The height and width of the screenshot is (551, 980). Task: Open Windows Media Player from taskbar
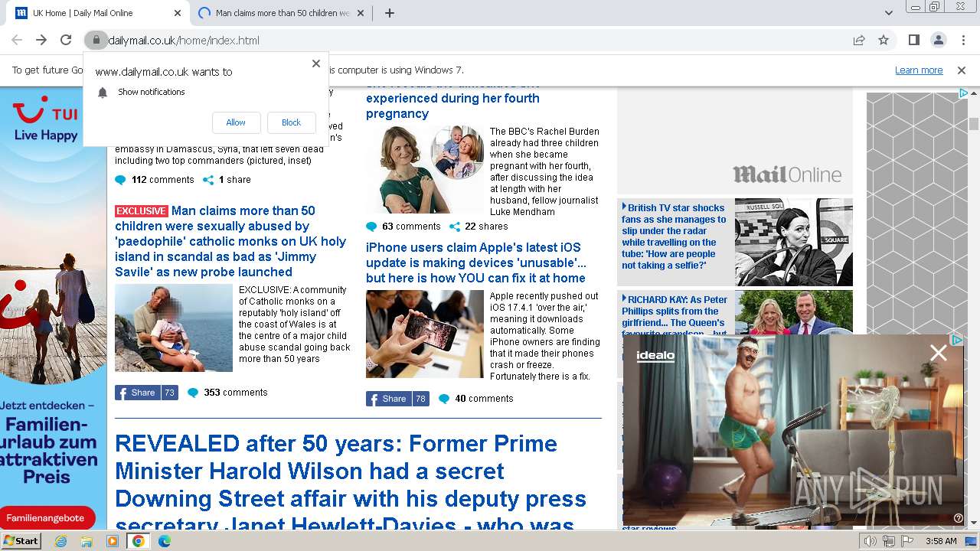click(x=113, y=541)
